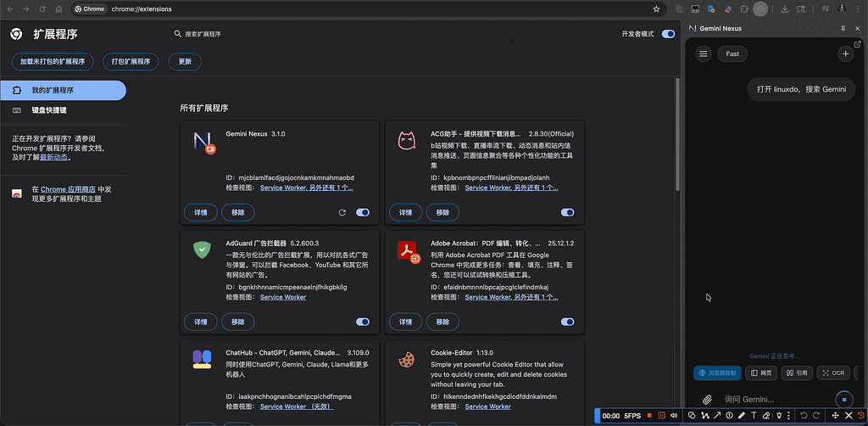The width and height of the screenshot is (868, 426).
Task: Undo the last annotation
Action: [x=804, y=416]
